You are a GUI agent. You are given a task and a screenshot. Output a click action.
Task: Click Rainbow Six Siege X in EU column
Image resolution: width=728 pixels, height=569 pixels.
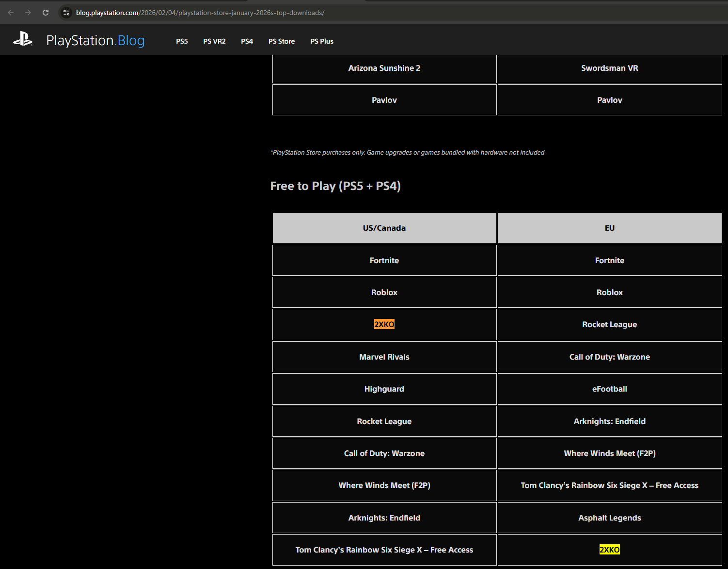[610, 485]
